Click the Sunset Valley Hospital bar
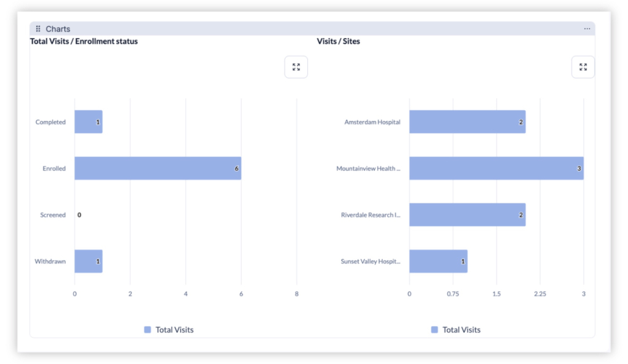Viewport: 628px width, 364px height. (x=437, y=261)
